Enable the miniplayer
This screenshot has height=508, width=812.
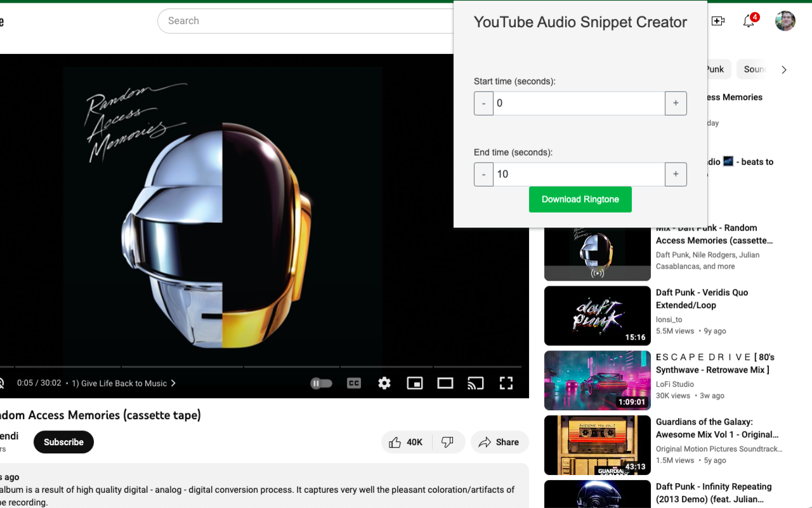pos(415,384)
